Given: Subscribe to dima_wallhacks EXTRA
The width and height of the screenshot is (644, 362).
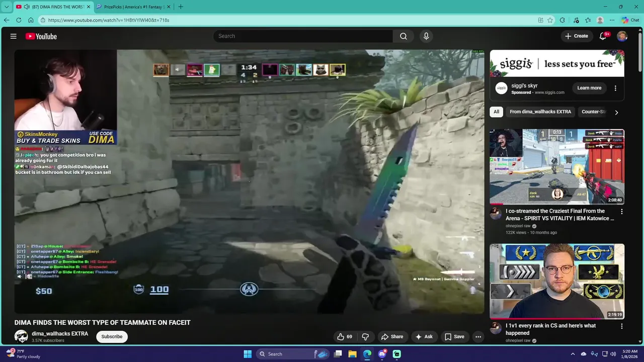Looking at the screenshot, I should 112,337.
